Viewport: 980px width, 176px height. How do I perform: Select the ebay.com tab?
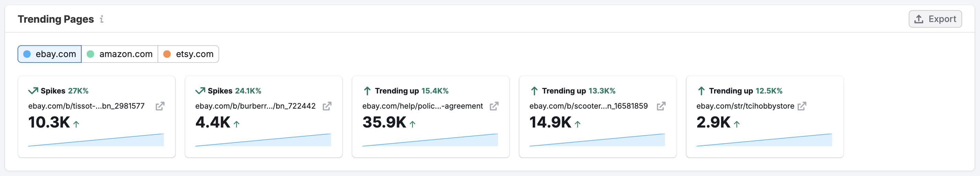click(50, 54)
